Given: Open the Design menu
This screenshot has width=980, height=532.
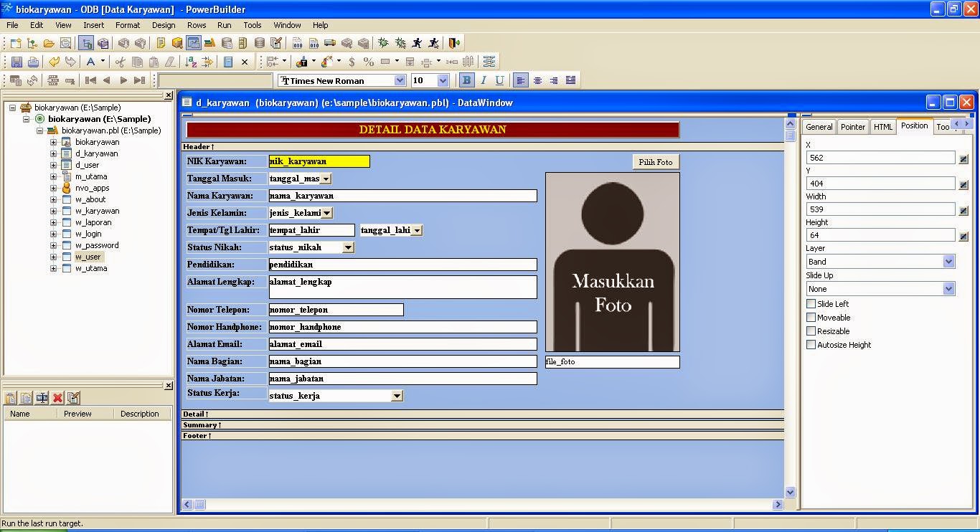Looking at the screenshot, I should pos(163,25).
